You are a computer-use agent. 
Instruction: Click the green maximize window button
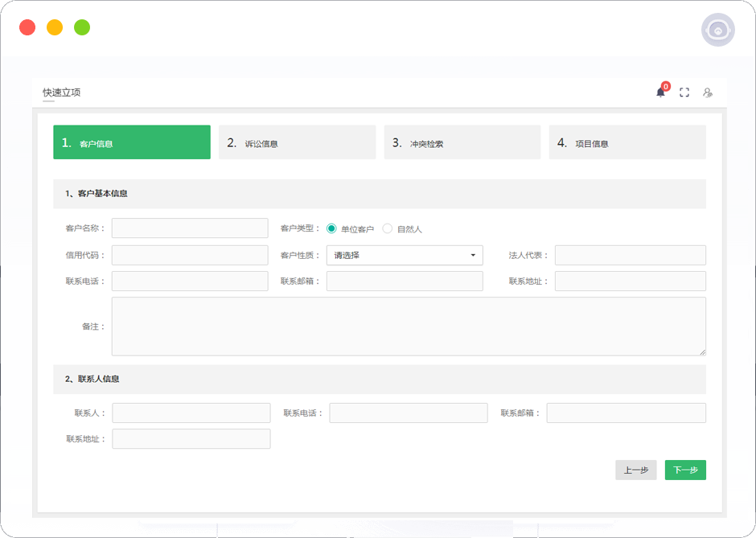pyautogui.click(x=82, y=27)
